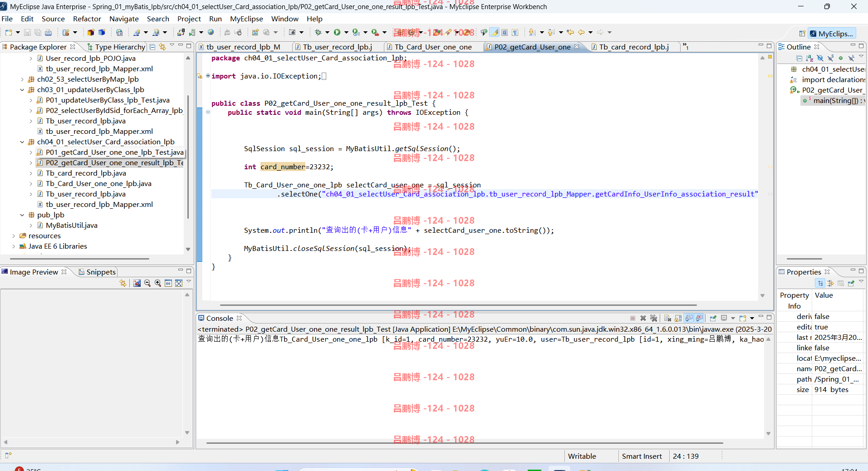Open the Refactor menu
This screenshot has width=868, height=471.
pyautogui.click(x=87, y=19)
